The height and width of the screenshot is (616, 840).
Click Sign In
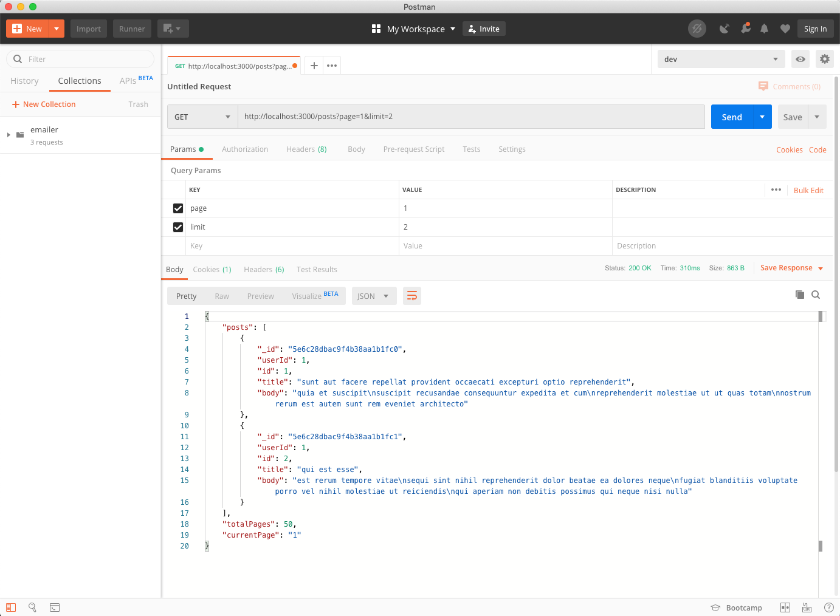[x=815, y=29]
